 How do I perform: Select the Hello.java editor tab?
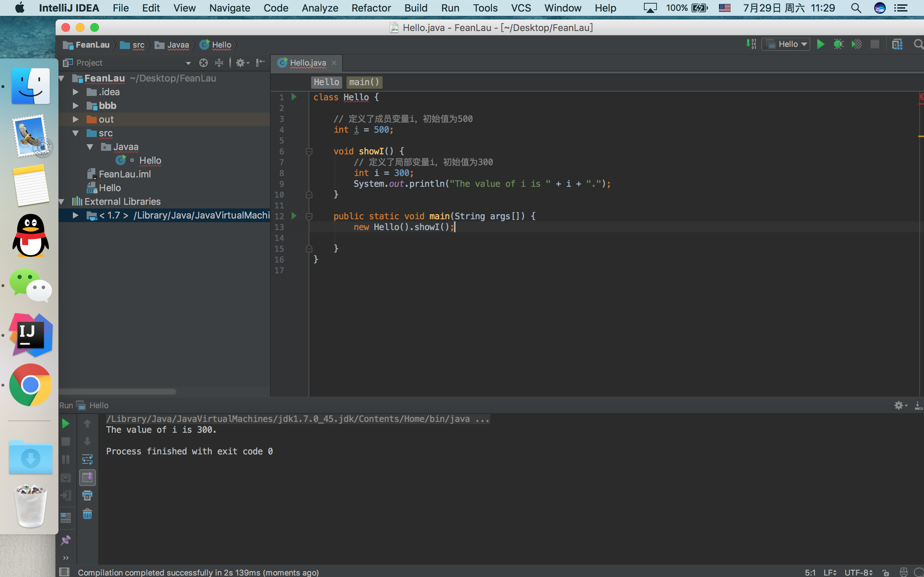click(308, 63)
